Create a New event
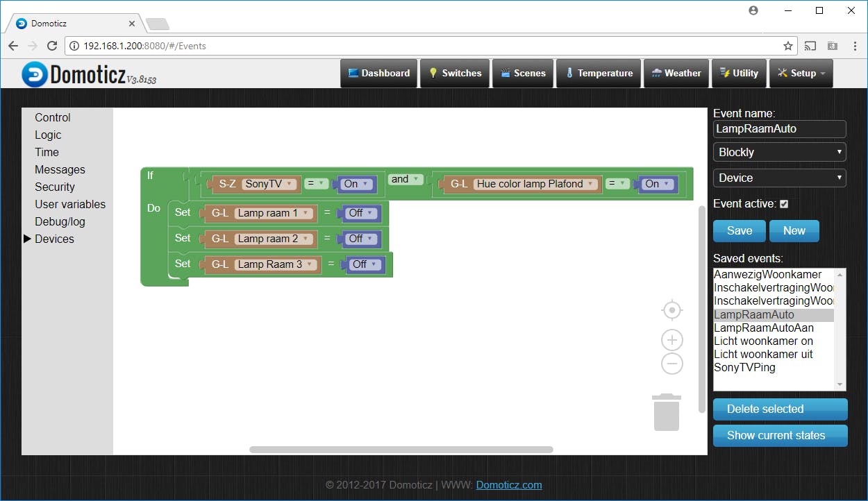 point(794,231)
